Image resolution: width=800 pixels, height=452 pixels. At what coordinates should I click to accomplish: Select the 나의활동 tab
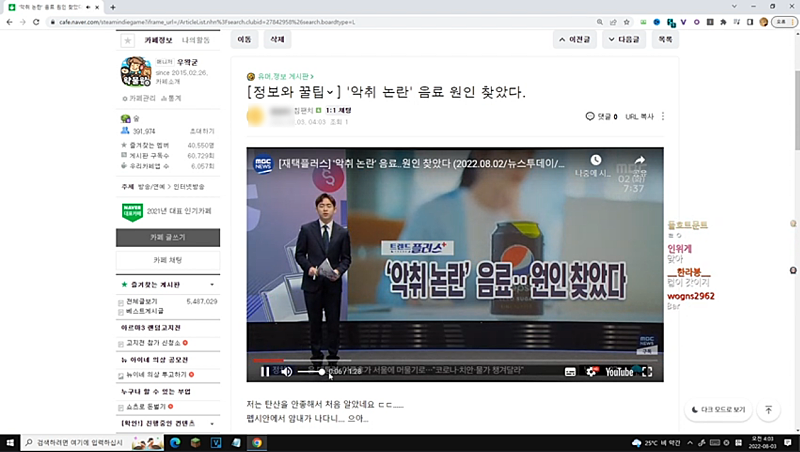(196, 40)
